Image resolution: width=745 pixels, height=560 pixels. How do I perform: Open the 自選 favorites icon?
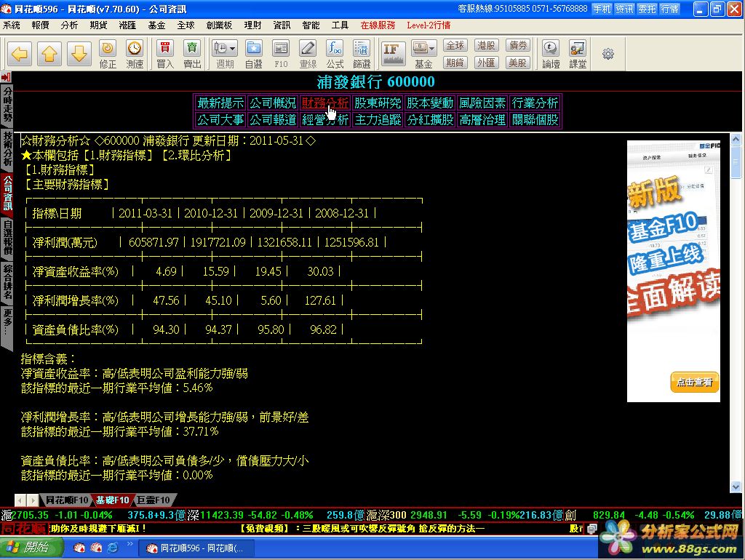pyautogui.click(x=254, y=54)
